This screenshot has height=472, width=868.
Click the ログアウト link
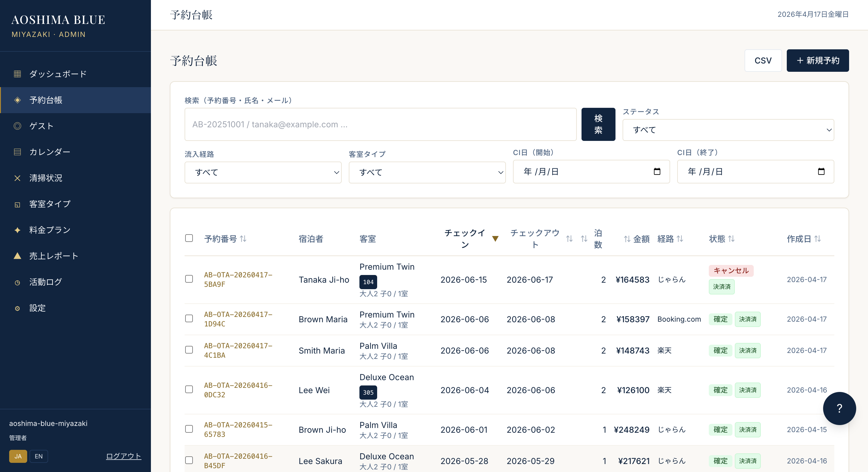point(123,456)
